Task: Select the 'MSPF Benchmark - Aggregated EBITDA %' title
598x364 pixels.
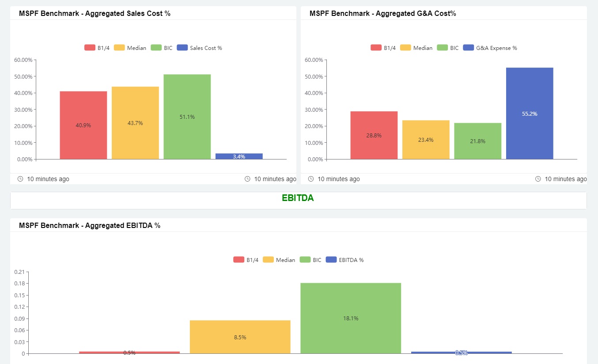Action: point(88,225)
